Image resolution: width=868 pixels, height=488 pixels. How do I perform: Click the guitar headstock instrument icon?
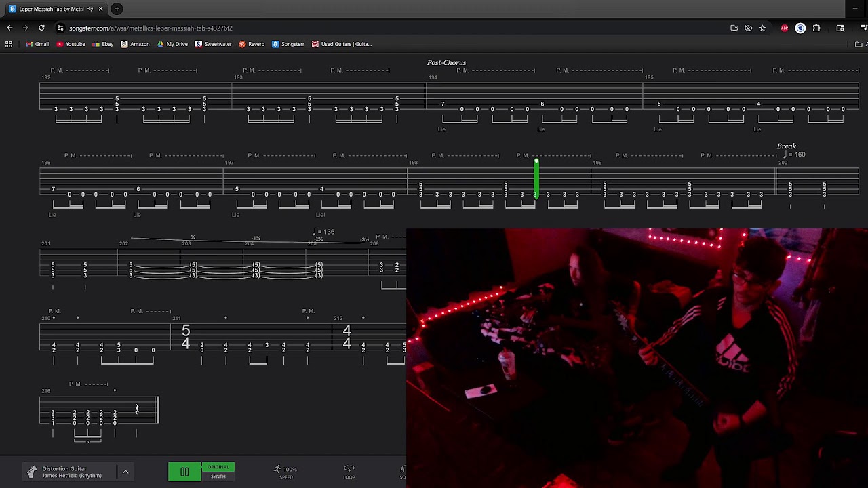[x=32, y=472]
